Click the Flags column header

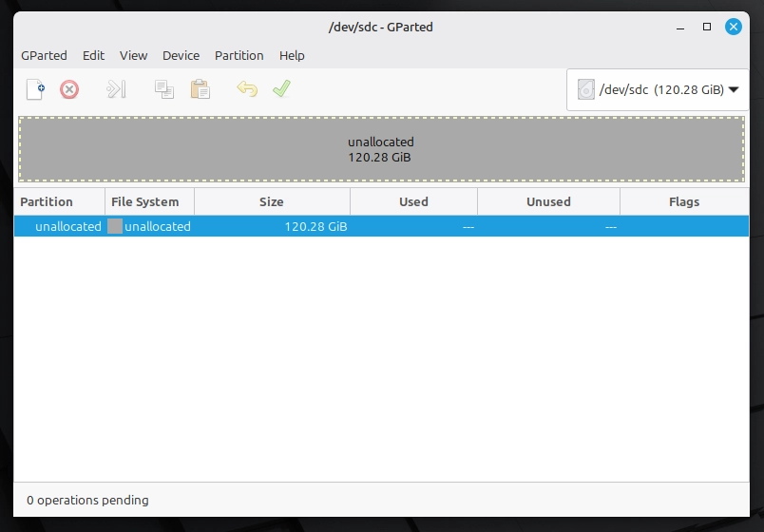tap(684, 201)
